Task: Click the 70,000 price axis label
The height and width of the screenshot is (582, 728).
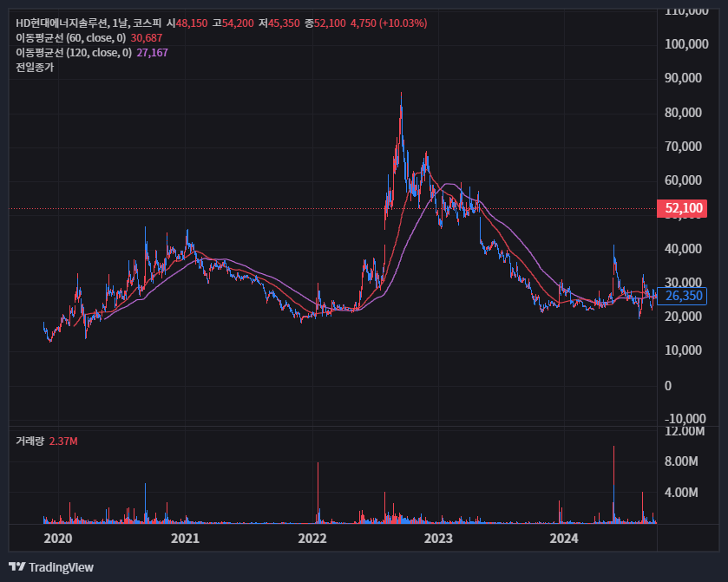Action: [x=684, y=147]
